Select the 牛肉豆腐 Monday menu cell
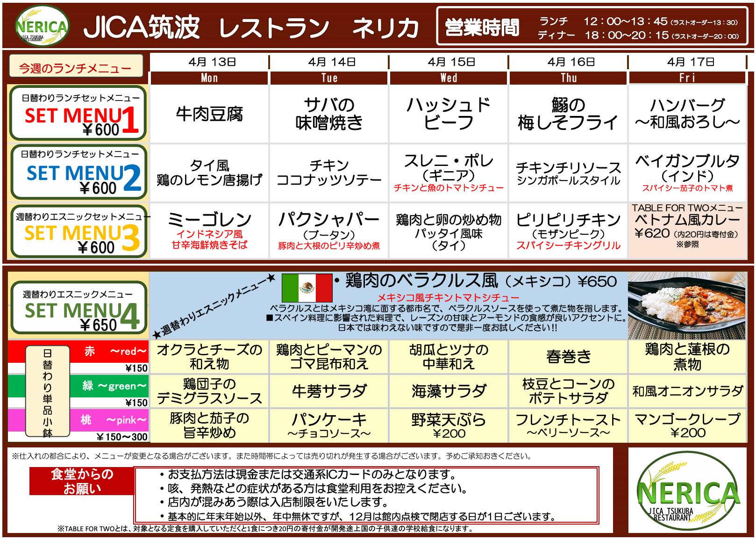 (209, 114)
